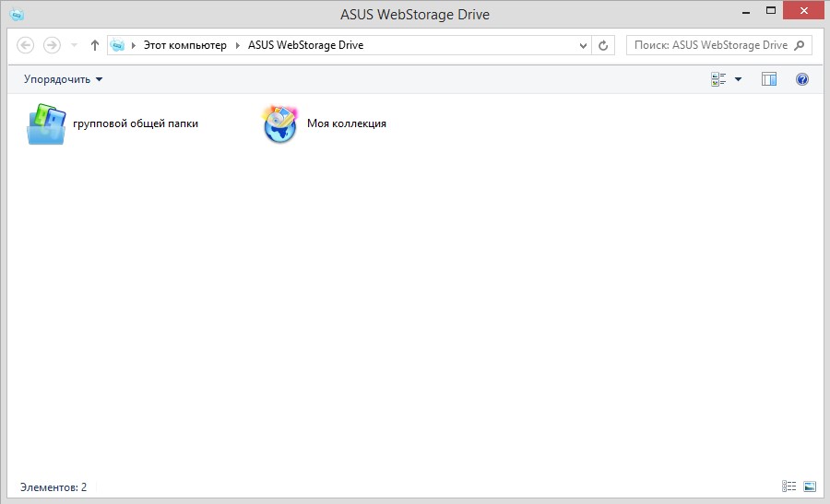Select the групповой общей папки folder icon
The image size is (830, 504).
coord(47,124)
